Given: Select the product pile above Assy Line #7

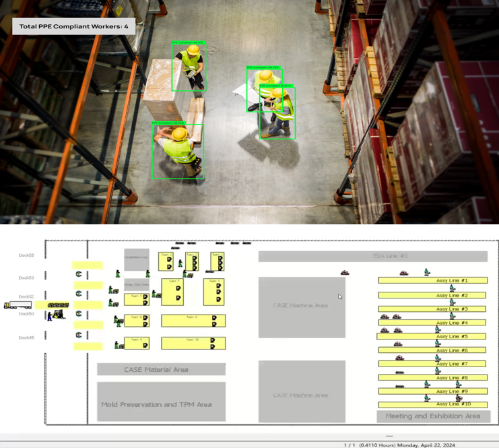Looking at the screenshot, I should click(400, 358).
